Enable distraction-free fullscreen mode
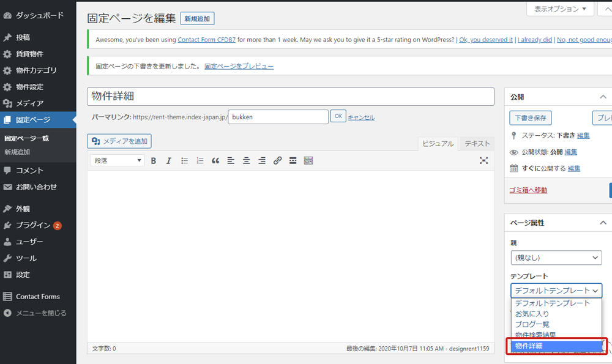612x364 pixels. click(483, 161)
